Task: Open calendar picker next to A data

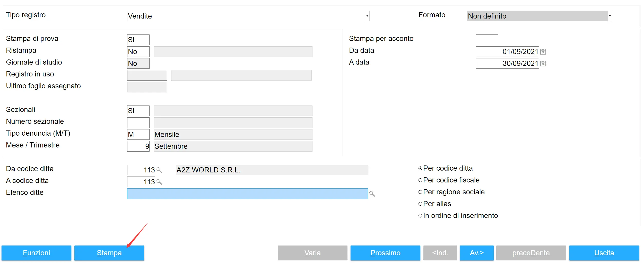Action: pos(543,64)
